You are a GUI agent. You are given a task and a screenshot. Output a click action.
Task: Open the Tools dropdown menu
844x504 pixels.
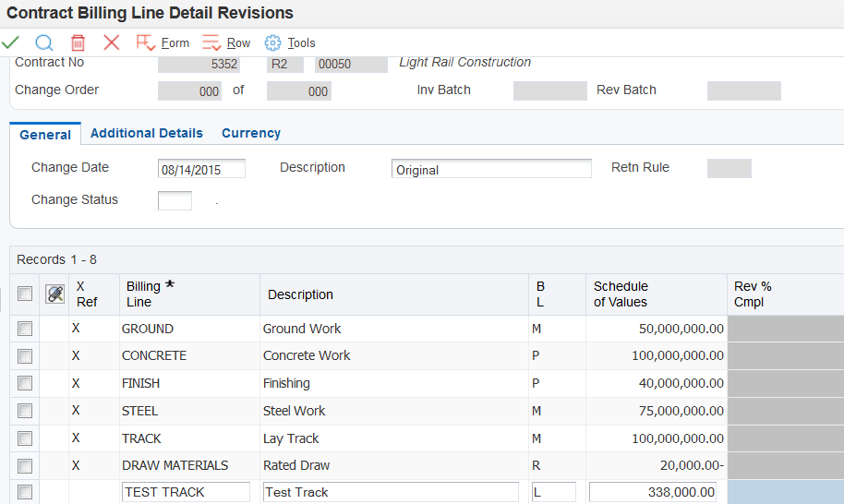301,42
